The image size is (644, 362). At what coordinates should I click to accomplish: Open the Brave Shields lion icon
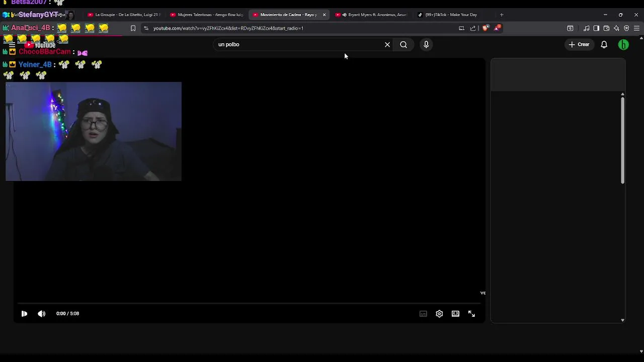tap(485, 28)
